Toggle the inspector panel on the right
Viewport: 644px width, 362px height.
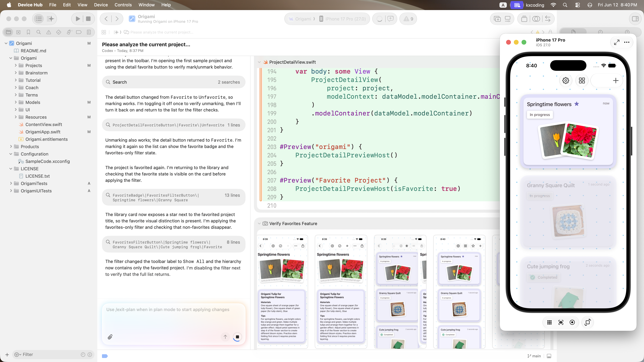635,19
